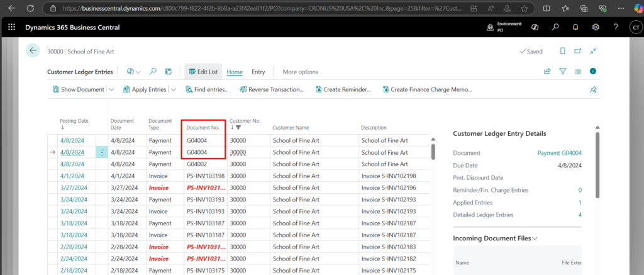
Task: Open the notifications bell icon
Action: (575, 28)
